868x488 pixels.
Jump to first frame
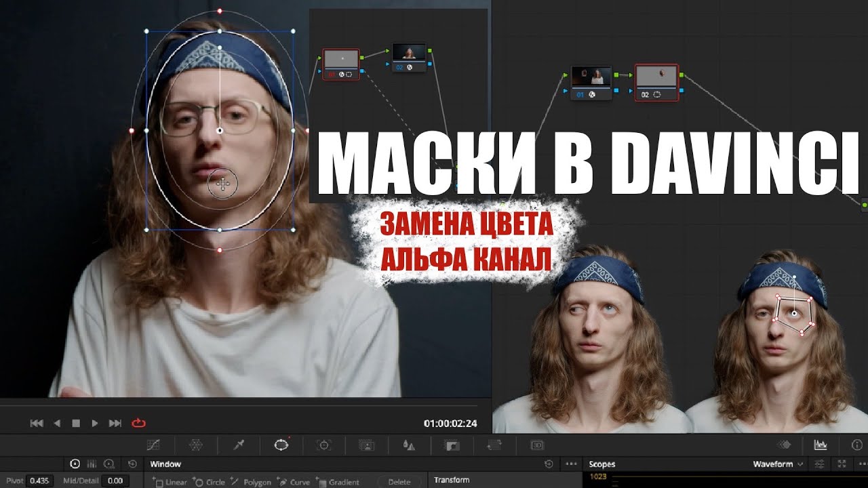pos(37,423)
